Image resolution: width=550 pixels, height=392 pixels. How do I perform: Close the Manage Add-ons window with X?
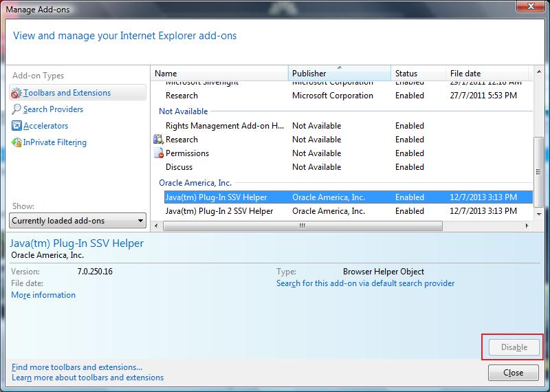point(531,6)
